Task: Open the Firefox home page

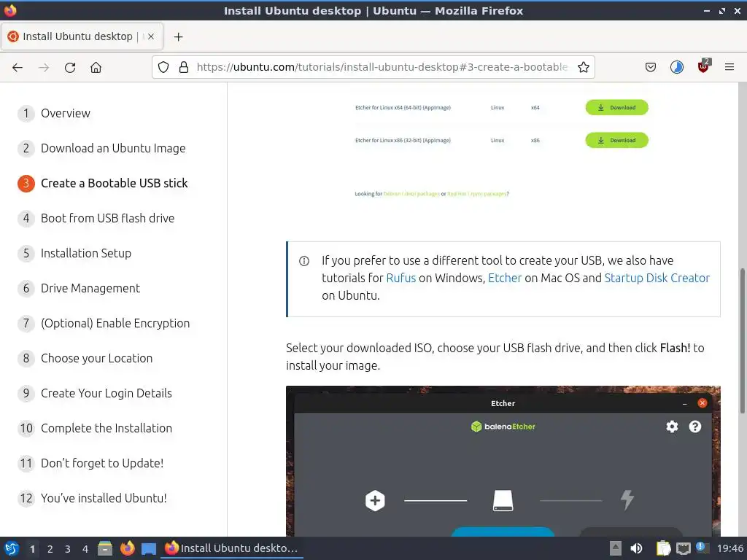Action: 96,68
